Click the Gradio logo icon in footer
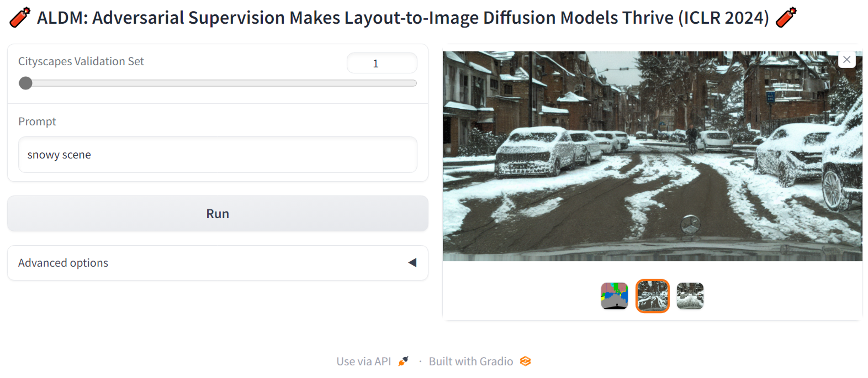Screen dimensions: 868x378 (x=525, y=361)
